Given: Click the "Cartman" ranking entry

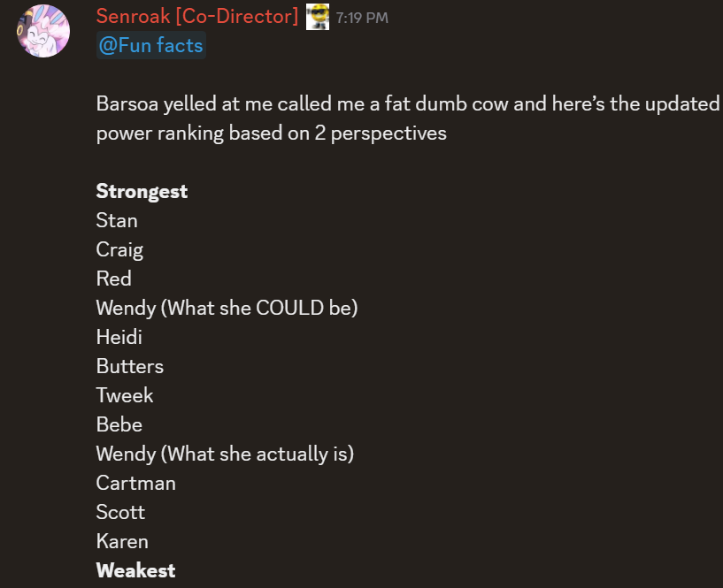Looking at the screenshot, I should point(135,483).
